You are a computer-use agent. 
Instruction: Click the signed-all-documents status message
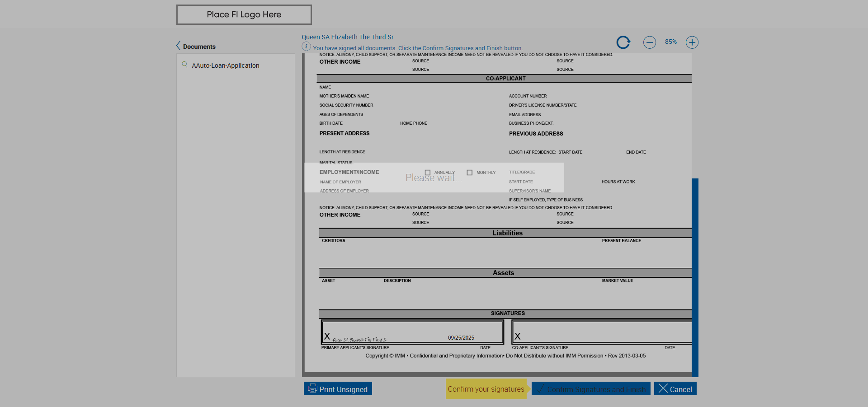(418, 48)
